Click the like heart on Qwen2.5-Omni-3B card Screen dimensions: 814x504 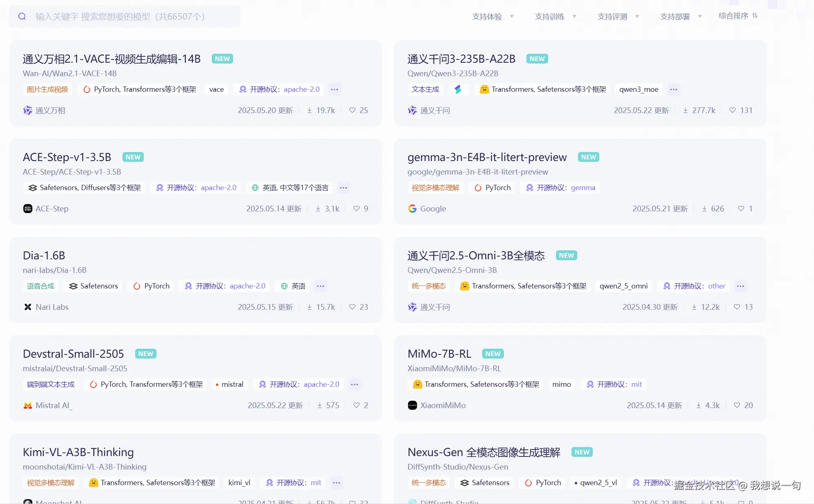point(737,307)
